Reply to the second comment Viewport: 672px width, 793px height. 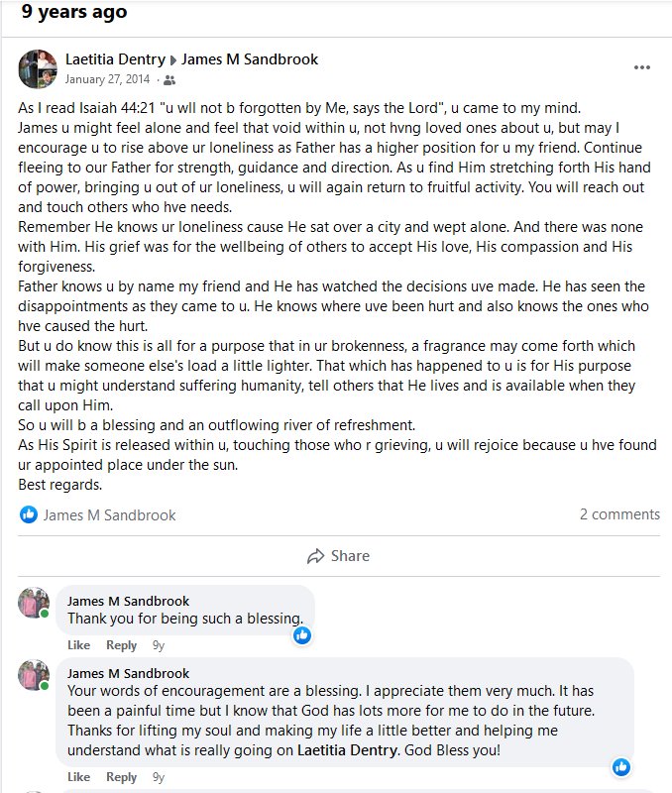(x=121, y=777)
